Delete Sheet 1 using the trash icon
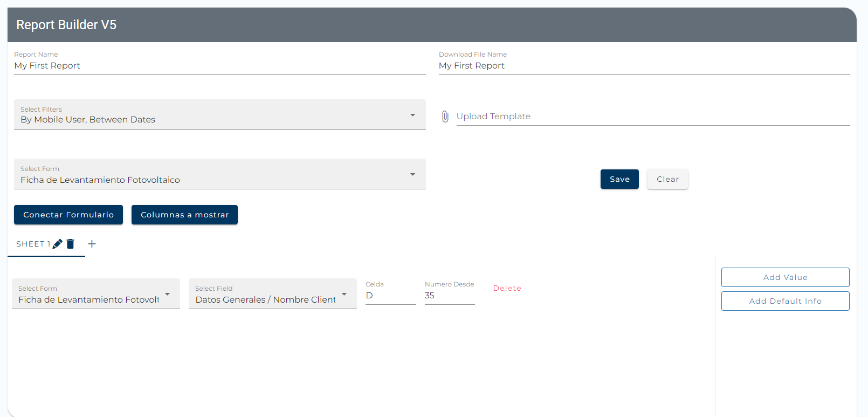The height and width of the screenshot is (417, 868). pyautogui.click(x=70, y=244)
